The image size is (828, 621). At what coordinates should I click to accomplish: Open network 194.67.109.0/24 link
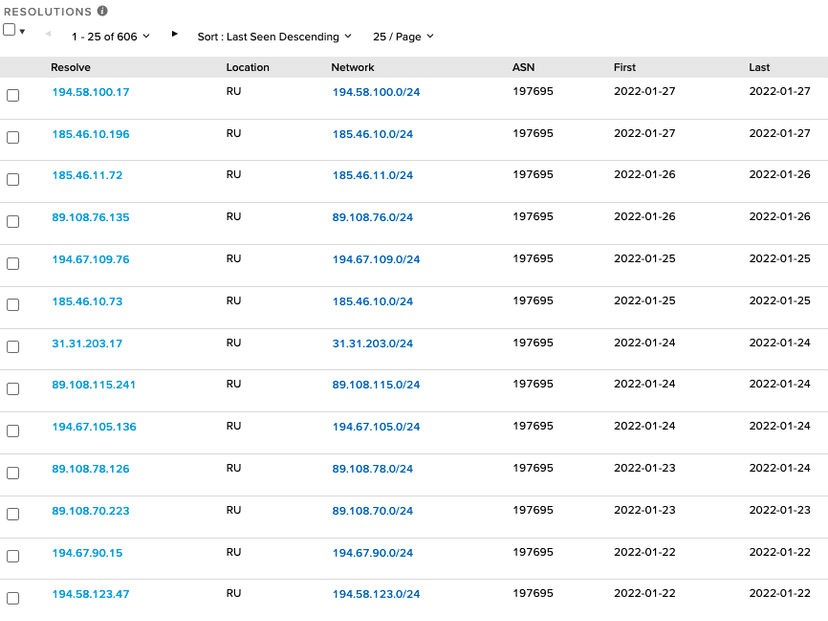click(x=376, y=259)
